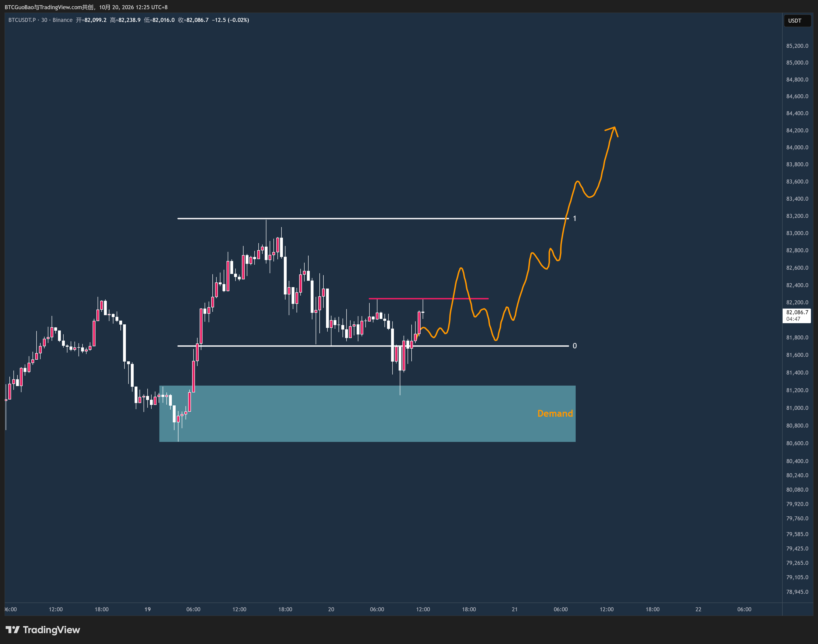Screen dimensions: 818x644
Task: Click the 85,200.0 price axis label
Action: (797, 46)
